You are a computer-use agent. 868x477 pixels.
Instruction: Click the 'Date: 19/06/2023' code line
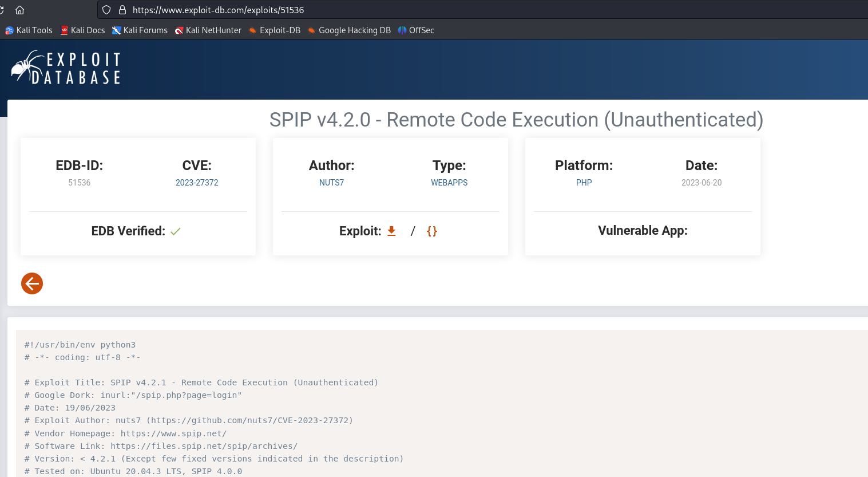(x=70, y=408)
